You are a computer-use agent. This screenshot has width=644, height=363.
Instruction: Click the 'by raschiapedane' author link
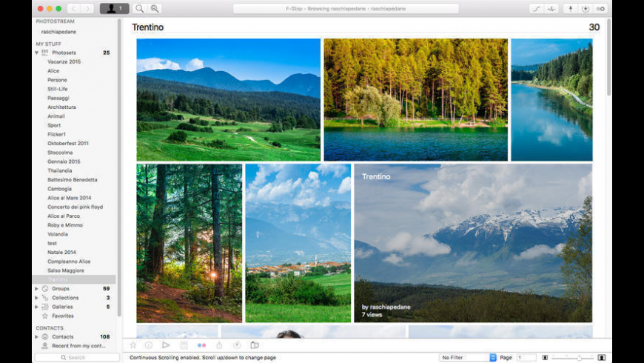tap(386, 307)
